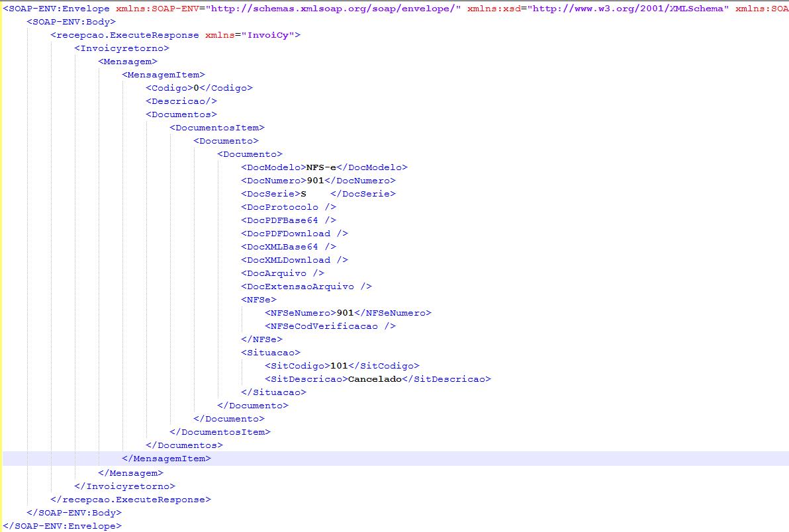Click the 901 value in DocNumero

click(x=315, y=181)
